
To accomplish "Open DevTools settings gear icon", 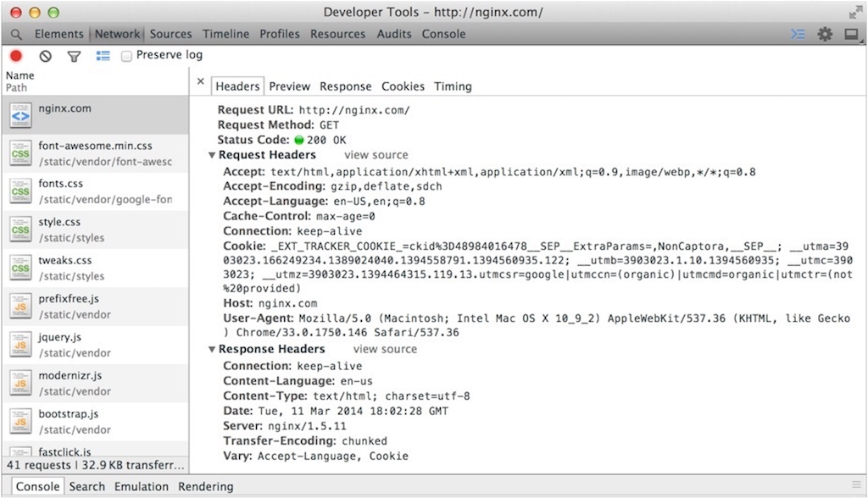I will click(824, 35).
